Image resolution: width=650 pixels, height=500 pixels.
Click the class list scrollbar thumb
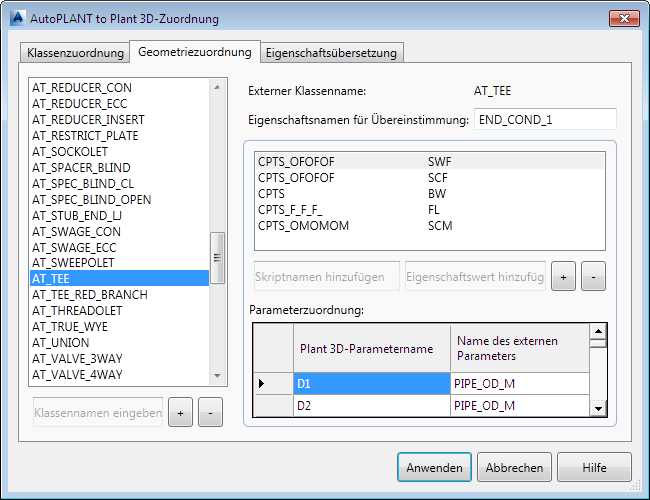click(x=217, y=258)
